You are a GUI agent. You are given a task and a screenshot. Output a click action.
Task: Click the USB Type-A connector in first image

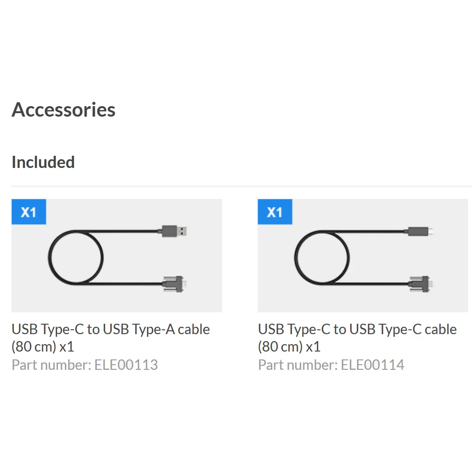click(174, 231)
